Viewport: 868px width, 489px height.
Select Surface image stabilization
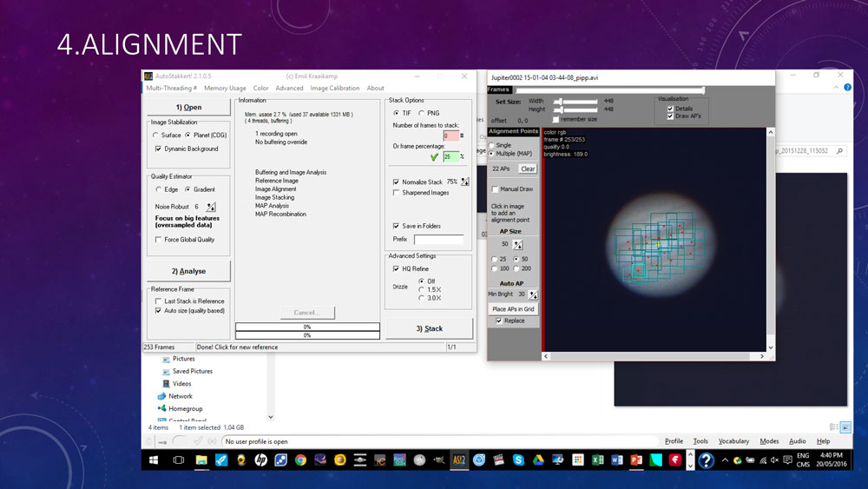(x=155, y=135)
